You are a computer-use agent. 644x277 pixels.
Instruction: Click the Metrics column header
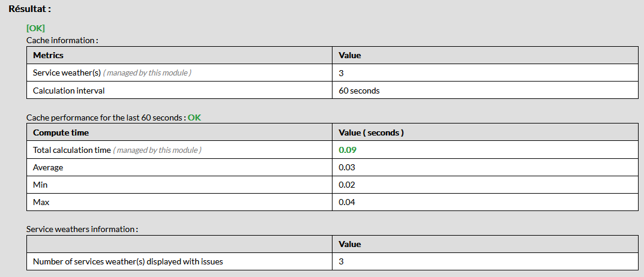tap(48, 55)
